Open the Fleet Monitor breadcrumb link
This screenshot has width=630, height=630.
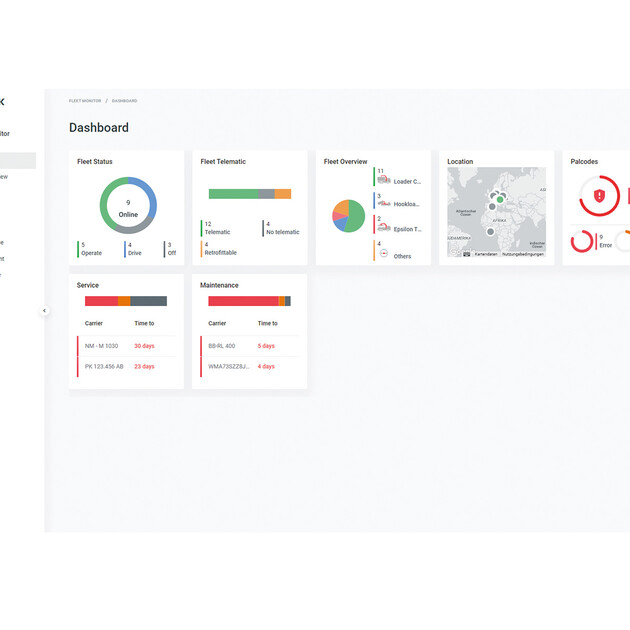(84, 101)
